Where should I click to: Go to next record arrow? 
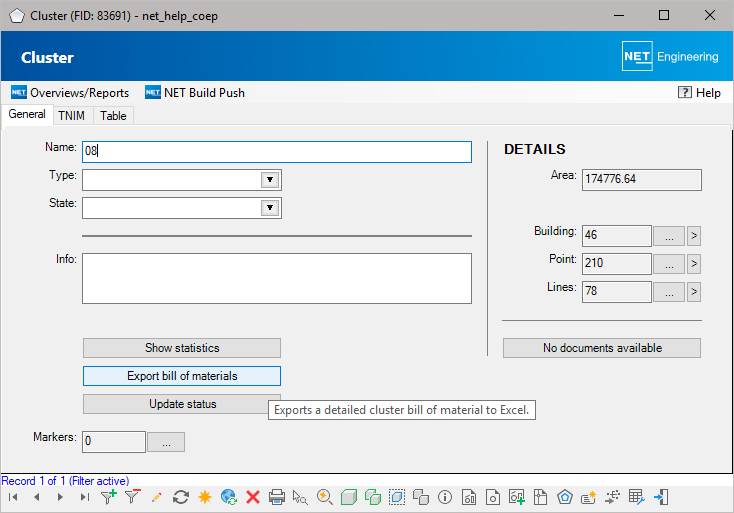[x=60, y=497]
